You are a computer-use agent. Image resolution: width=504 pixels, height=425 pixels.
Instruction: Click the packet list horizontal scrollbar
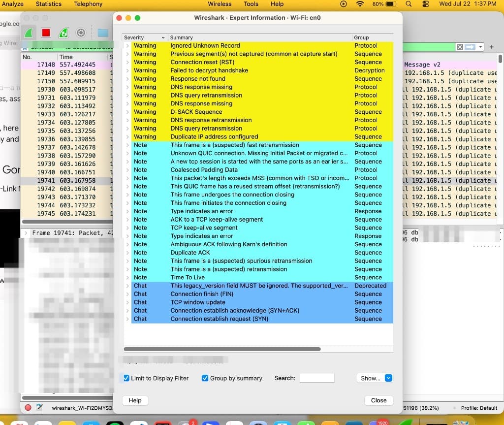(67, 222)
